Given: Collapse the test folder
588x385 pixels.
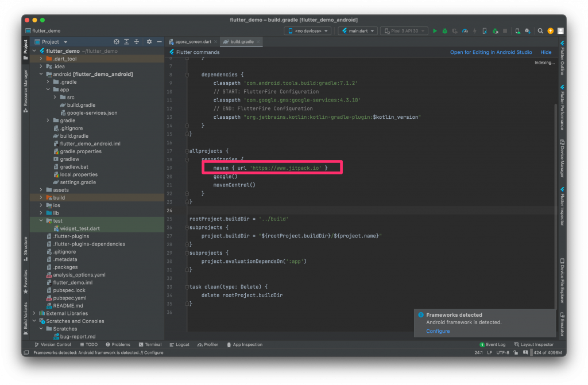Looking at the screenshot, I should 41,221.
